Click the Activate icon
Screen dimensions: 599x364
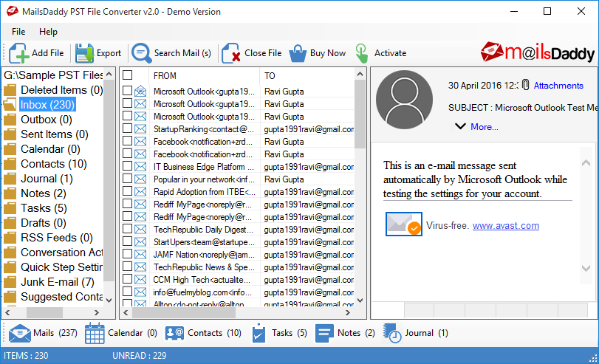[361, 53]
